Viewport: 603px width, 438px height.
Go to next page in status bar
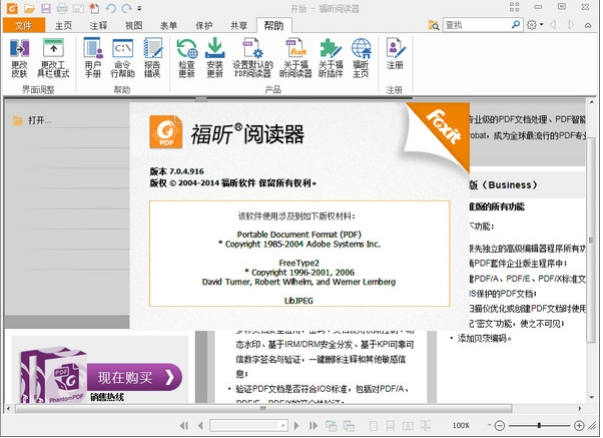point(296,426)
